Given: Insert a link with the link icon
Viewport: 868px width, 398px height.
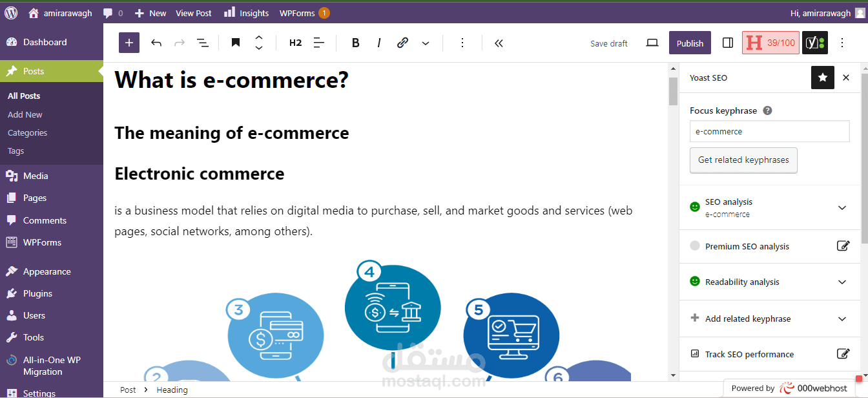Looking at the screenshot, I should [x=402, y=43].
